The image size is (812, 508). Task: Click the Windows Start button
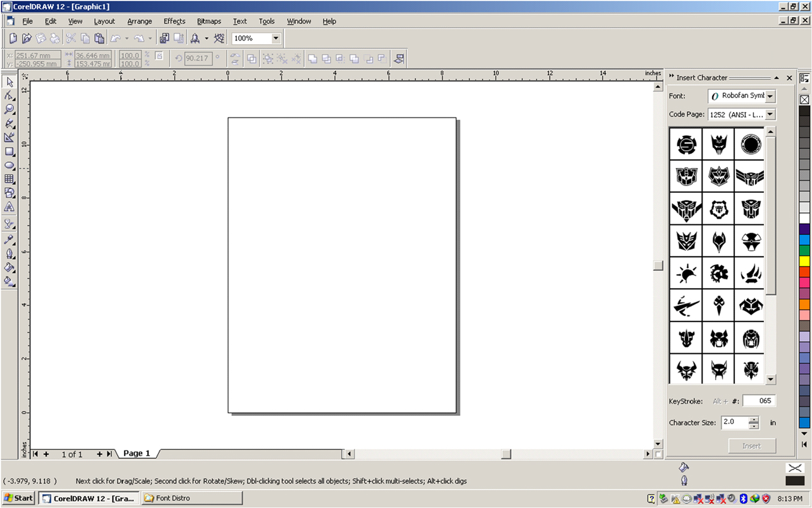(x=18, y=498)
